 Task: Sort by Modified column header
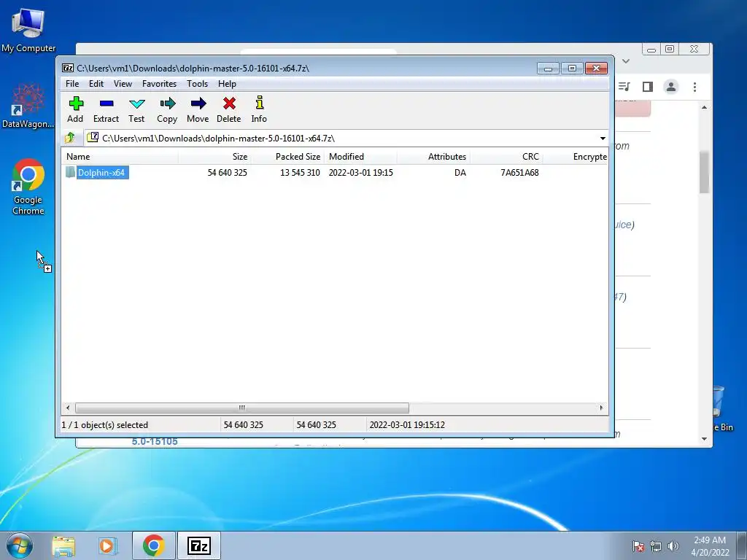[360, 157]
